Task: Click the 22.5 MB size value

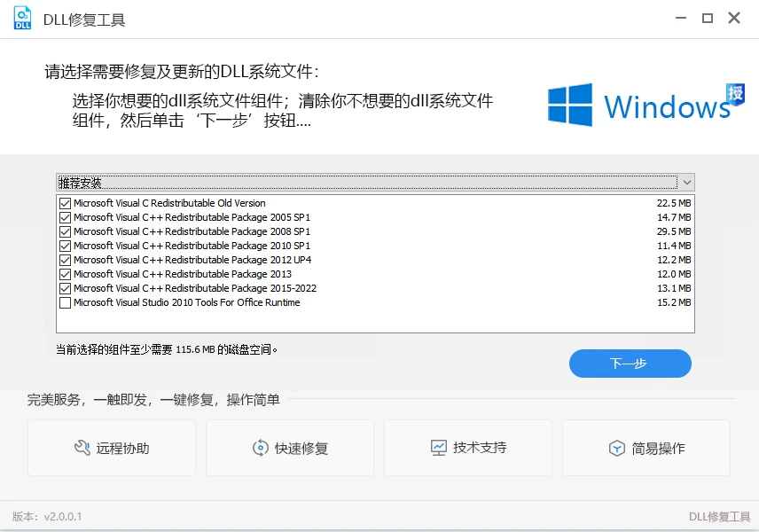Action: (674, 203)
